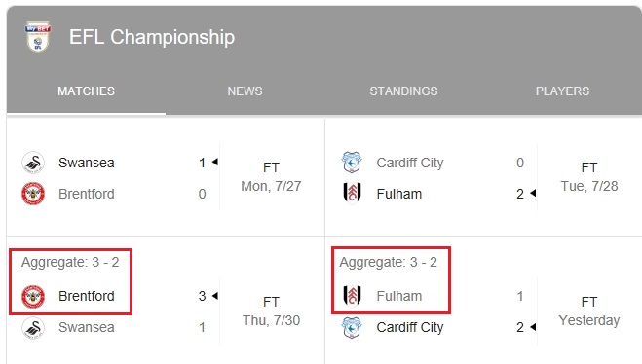Click the EFL Championship league logo
This screenshot has height=364, width=642.
point(38,37)
